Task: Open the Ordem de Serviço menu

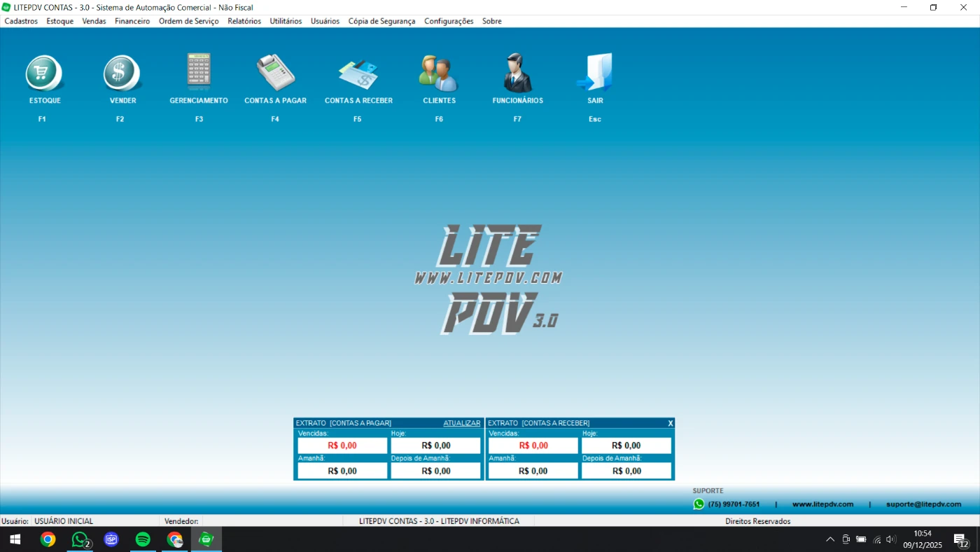Action: pyautogui.click(x=188, y=21)
